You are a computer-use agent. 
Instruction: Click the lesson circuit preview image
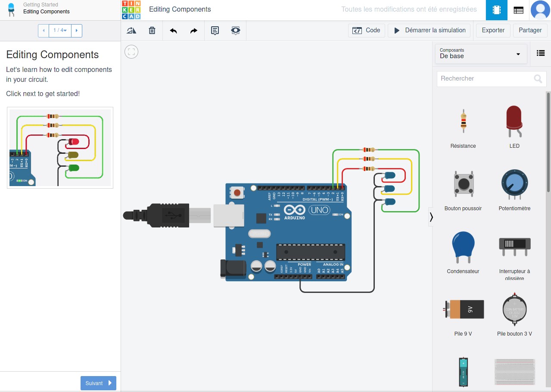pos(60,148)
